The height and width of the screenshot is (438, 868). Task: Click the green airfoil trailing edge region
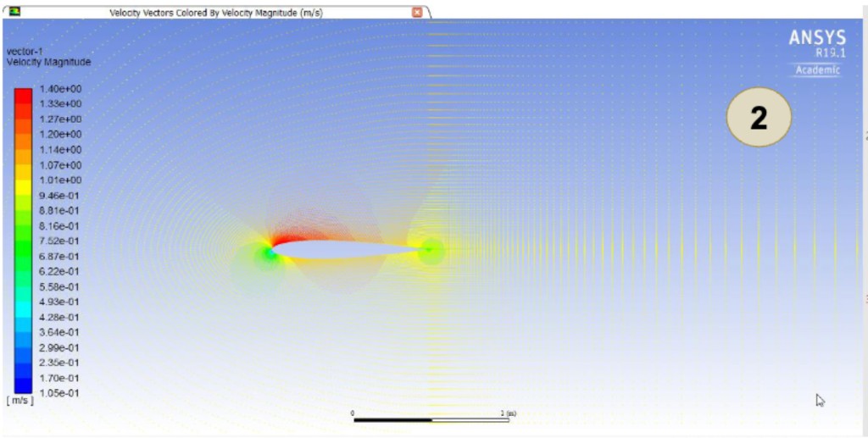431,249
